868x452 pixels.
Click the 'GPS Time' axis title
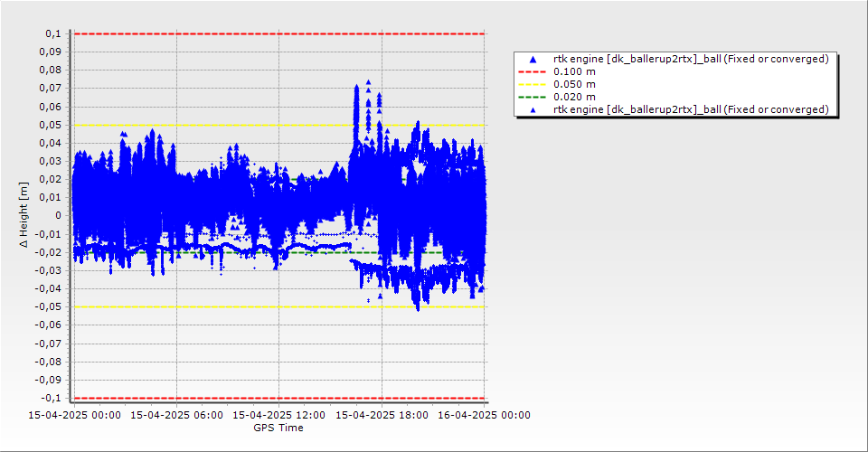tap(278, 428)
